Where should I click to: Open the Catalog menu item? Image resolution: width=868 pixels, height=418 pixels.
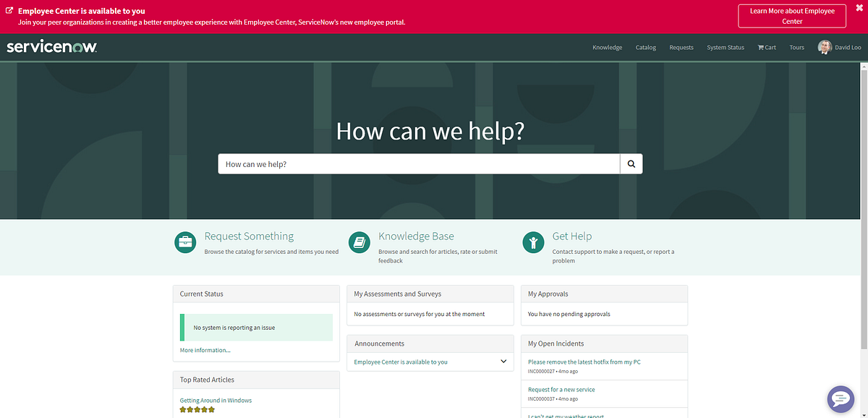click(x=645, y=47)
